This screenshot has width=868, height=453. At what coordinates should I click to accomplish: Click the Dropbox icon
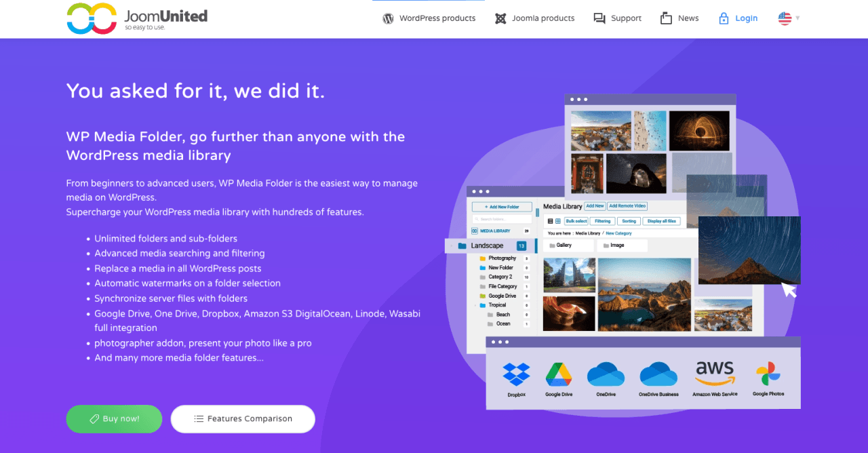[516, 375]
